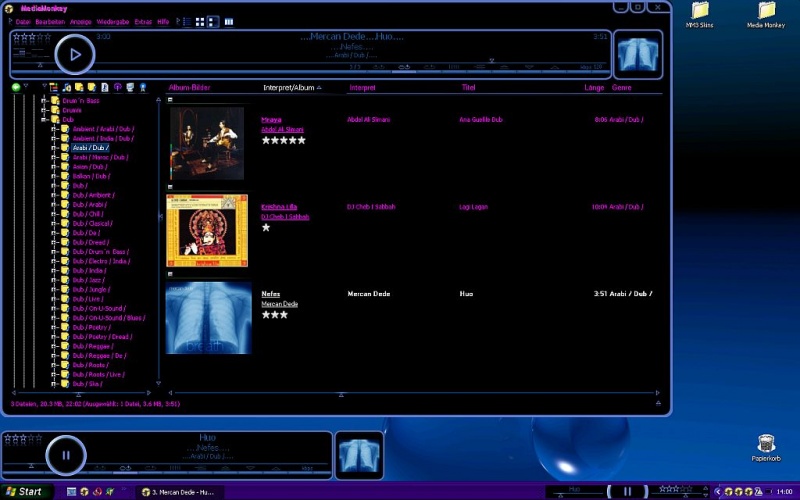Open the DJ Cheb I Sabbah artist link
This screenshot has height=500, width=800.
(x=285, y=217)
